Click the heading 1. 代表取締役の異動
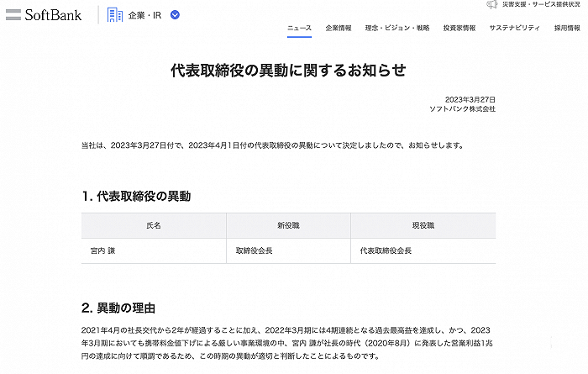Image resolution: width=588 pixels, height=374 pixels. 136,196
